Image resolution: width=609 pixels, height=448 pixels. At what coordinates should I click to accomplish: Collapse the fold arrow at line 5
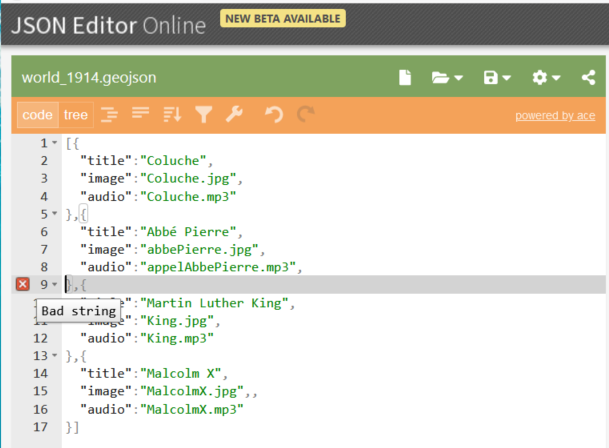[55, 213]
